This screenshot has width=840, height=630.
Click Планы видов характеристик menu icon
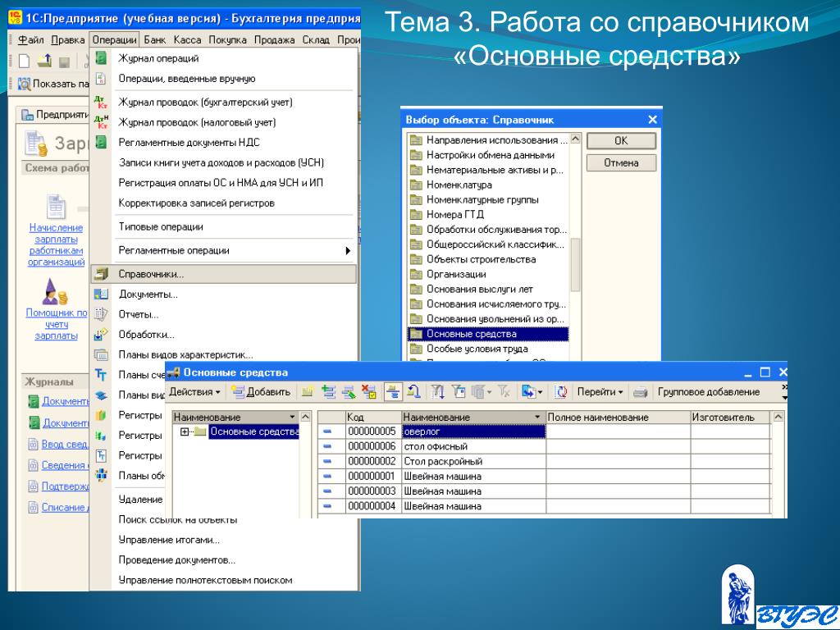point(101,354)
